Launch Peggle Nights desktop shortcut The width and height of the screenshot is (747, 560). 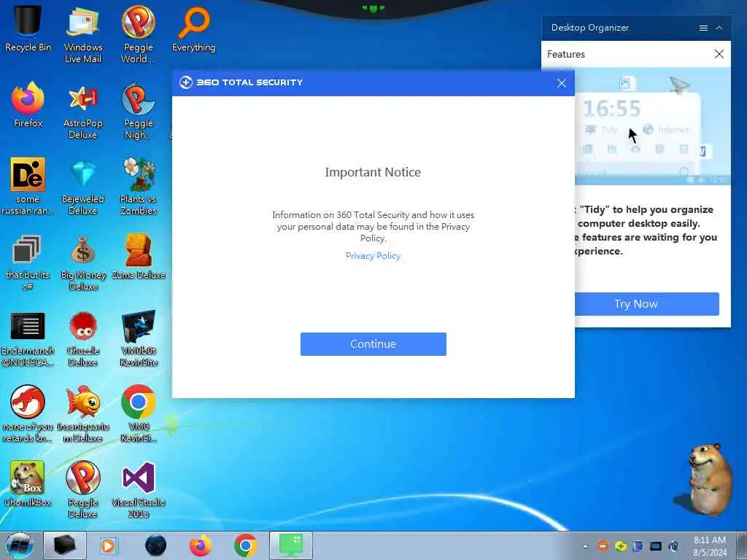[138, 109]
